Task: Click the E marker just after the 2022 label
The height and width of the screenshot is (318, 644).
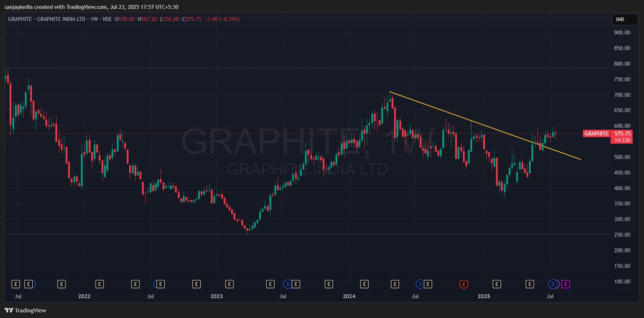Action: click(x=99, y=284)
